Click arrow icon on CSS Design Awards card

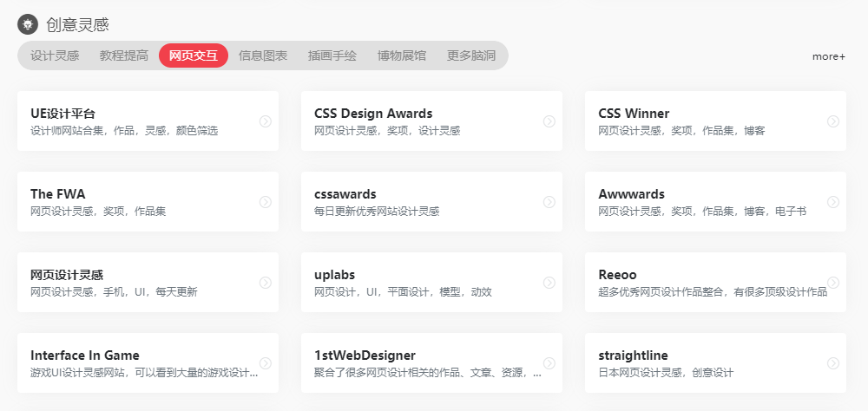point(549,121)
